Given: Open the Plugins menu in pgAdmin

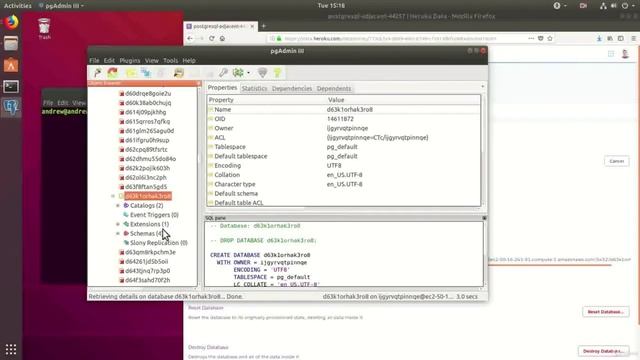Looking at the screenshot, I should pyautogui.click(x=130, y=60).
